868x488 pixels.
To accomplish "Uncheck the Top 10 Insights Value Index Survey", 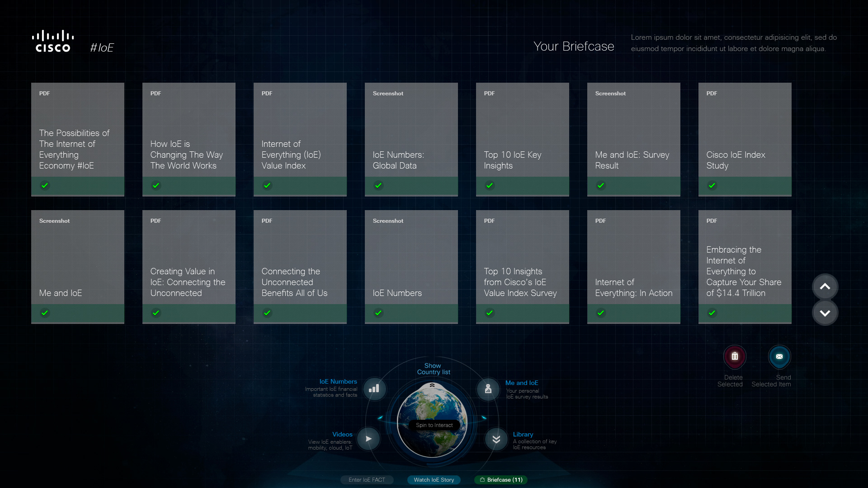I will (x=490, y=313).
